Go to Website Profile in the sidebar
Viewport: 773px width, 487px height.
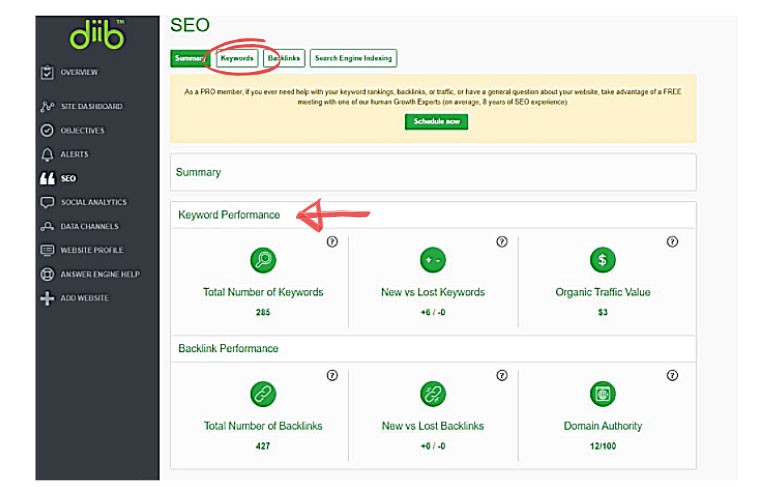pos(92,250)
